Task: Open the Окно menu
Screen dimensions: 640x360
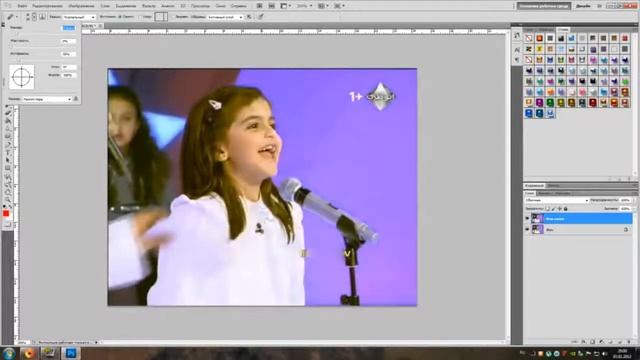Action: [220, 6]
